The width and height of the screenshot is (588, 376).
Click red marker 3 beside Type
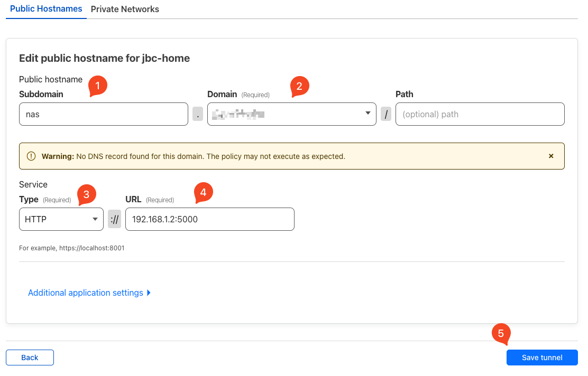pyautogui.click(x=87, y=194)
